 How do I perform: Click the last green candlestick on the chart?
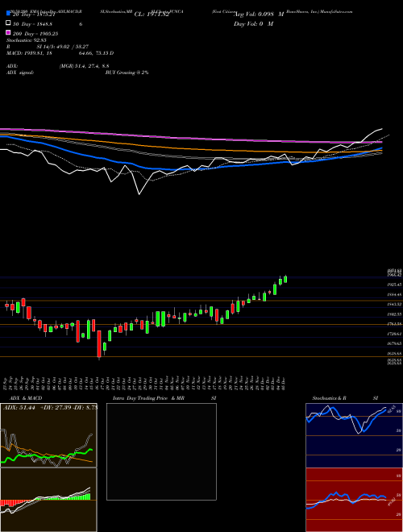pyautogui.click(x=285, y=279)
